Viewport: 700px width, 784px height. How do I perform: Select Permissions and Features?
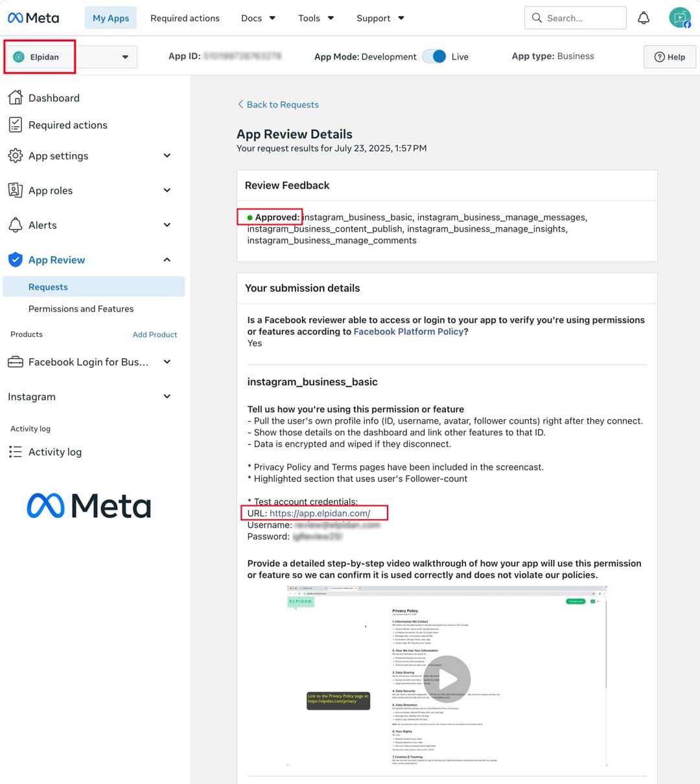pos(81,309)
